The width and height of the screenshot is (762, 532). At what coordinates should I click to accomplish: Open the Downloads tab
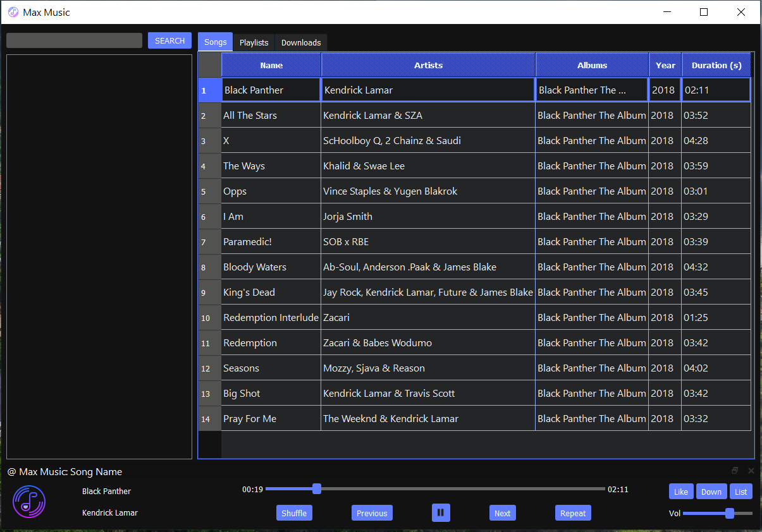301,42
